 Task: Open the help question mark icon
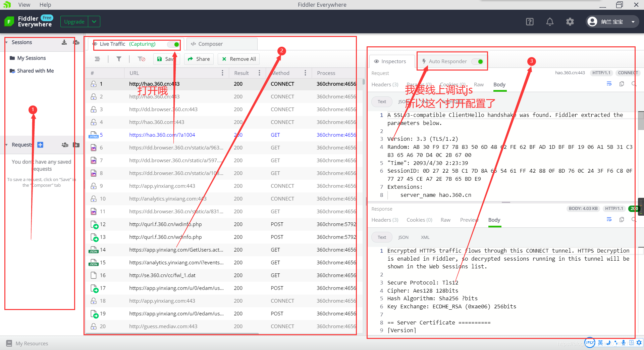(530, 22)
